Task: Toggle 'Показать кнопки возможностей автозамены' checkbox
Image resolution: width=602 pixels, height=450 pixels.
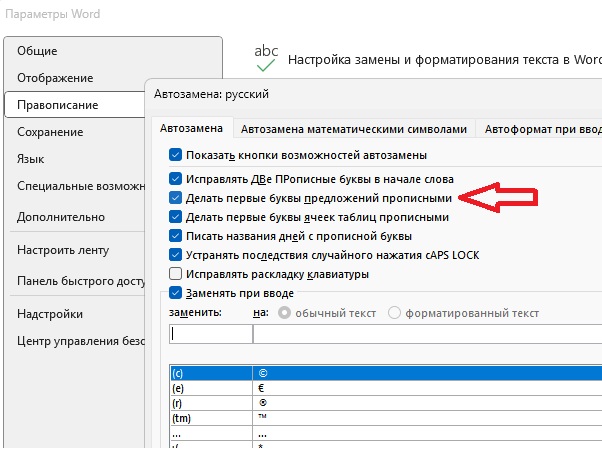Action: pos(175,155)
